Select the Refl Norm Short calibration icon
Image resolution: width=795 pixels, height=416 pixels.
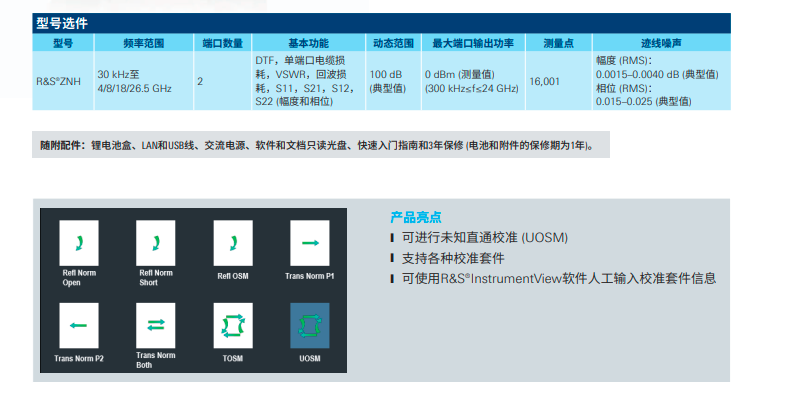(155, 243)
